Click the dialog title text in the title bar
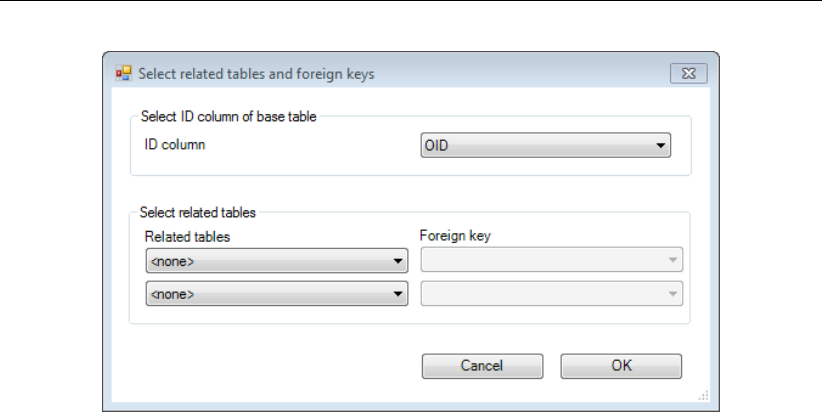The image size is (822, 412). pos(256,73)
